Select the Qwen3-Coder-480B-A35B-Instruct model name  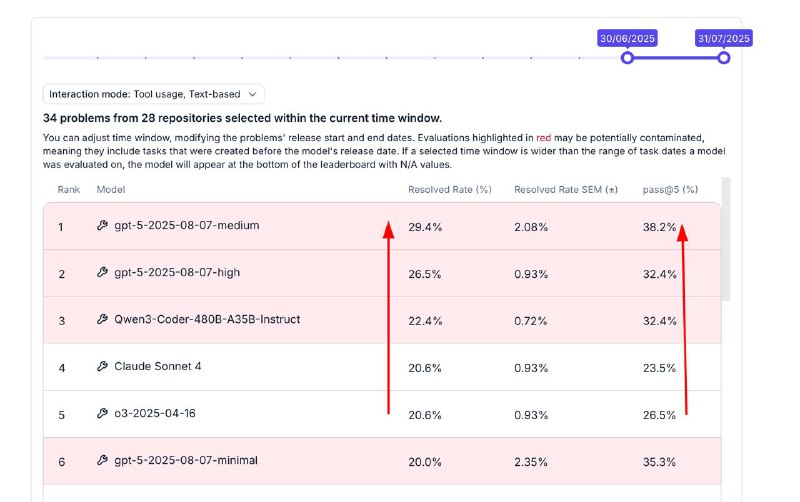pos(207,320)
